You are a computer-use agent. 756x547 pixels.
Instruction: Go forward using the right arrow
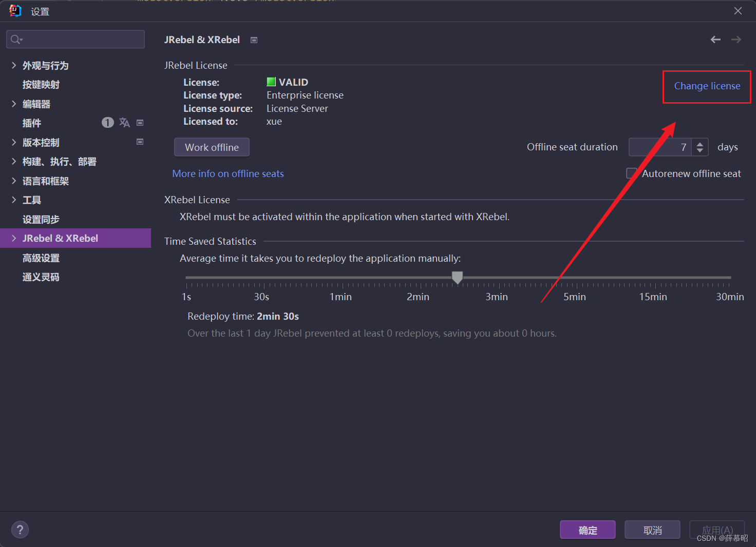coord(736,40)
